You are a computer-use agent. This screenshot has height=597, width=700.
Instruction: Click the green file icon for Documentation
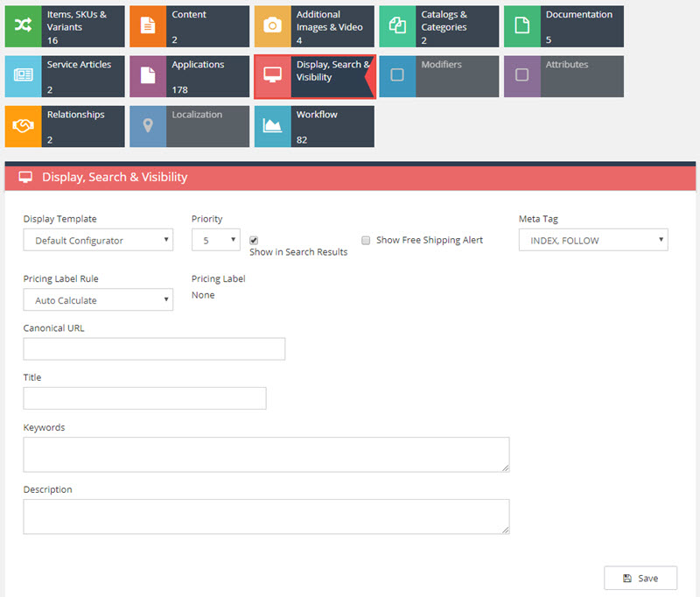(521, 26)
